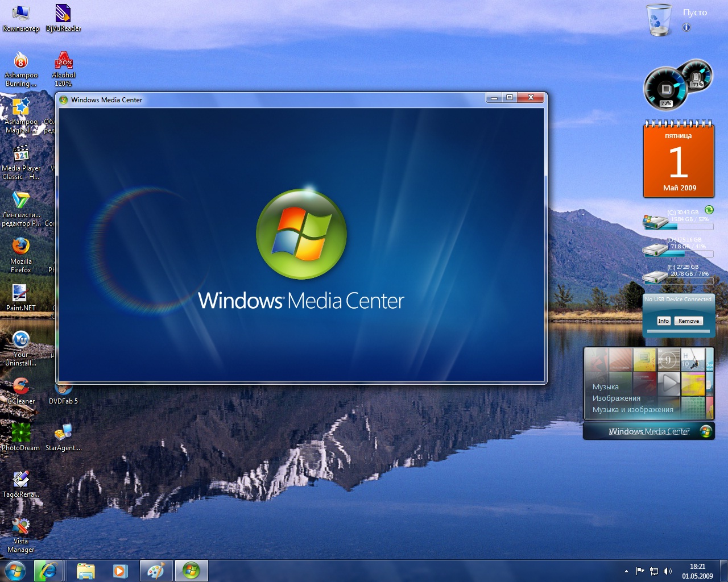Viewport: 728px width, 582px height.
Task: Select the CCleaner desktop shortcut
Action: [x=21, y=390]
